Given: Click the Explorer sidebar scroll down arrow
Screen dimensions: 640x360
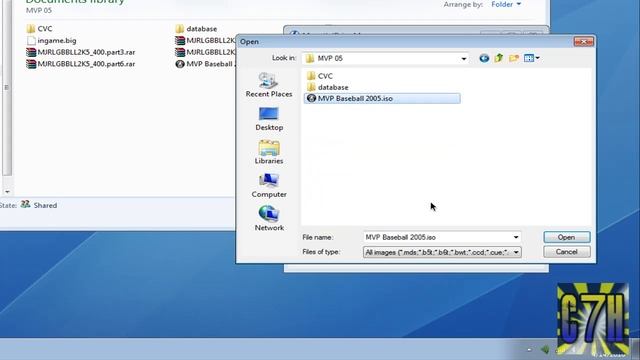Looking at the screenshot, I should [7, 191].
